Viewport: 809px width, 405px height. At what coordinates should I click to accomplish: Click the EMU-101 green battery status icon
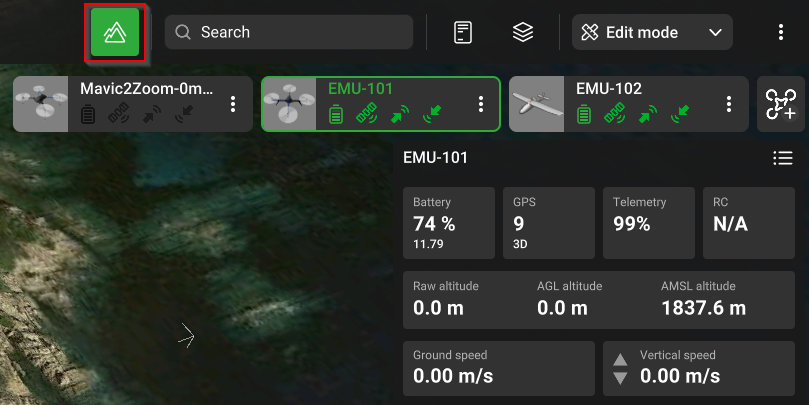click(336, 116)
